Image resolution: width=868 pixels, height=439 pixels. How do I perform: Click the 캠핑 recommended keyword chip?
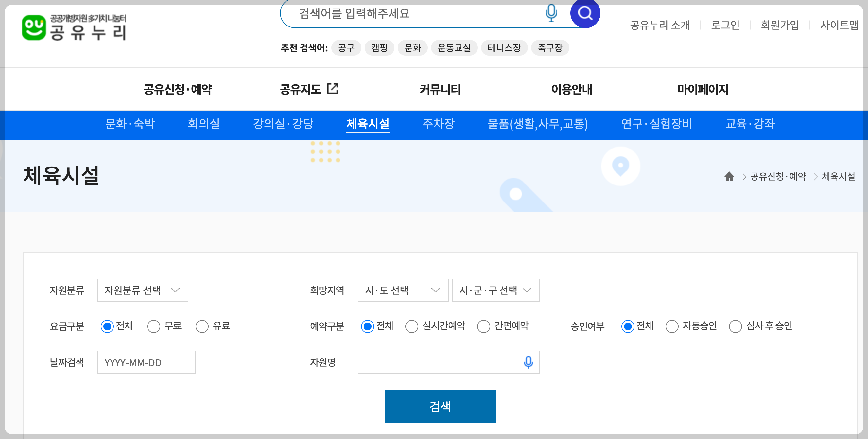379,48
